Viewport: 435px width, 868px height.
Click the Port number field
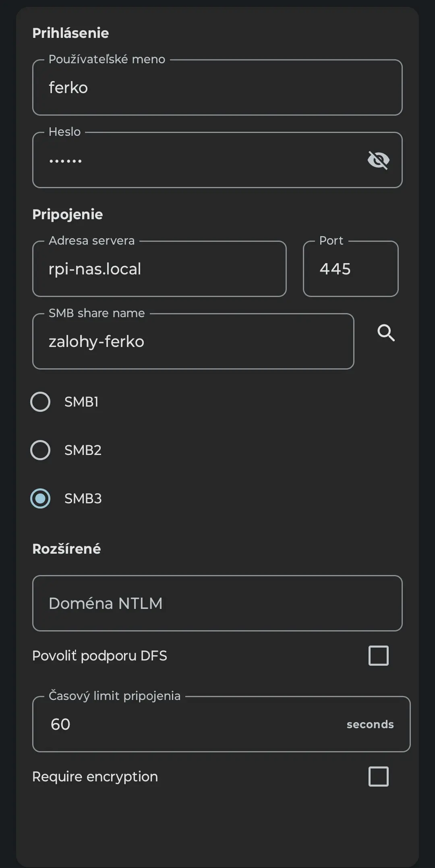[350, 268]
